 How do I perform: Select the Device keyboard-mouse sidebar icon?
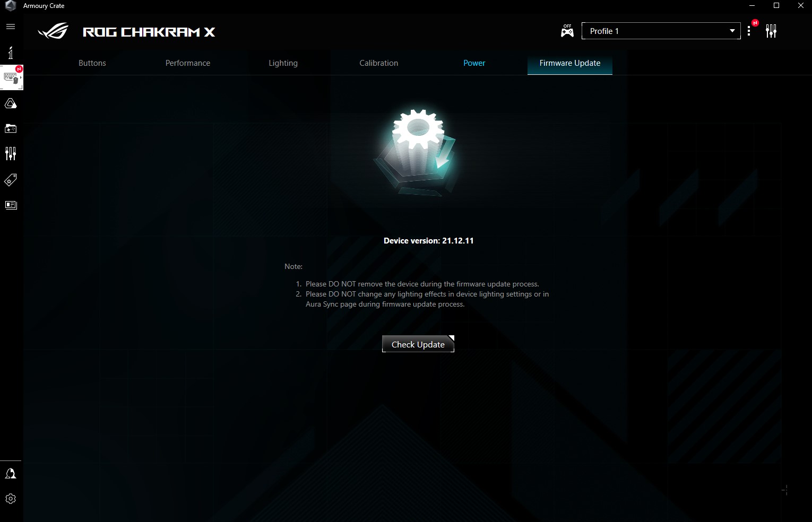pyautogui.click(x=11, y=77)
